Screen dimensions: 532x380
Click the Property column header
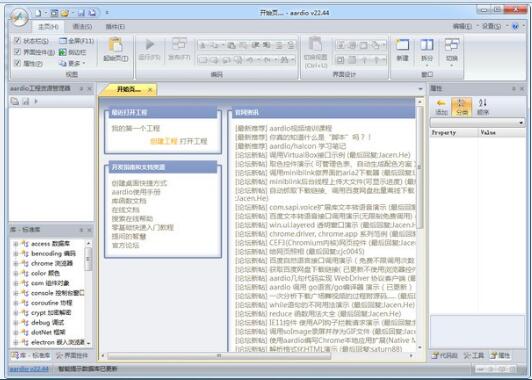[x=454, y=133]
